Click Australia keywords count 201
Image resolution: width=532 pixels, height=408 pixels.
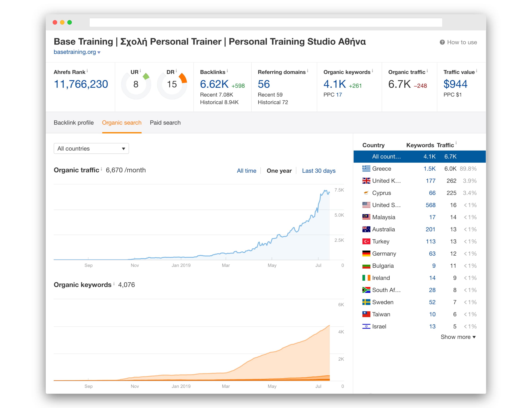click(431, 229)
